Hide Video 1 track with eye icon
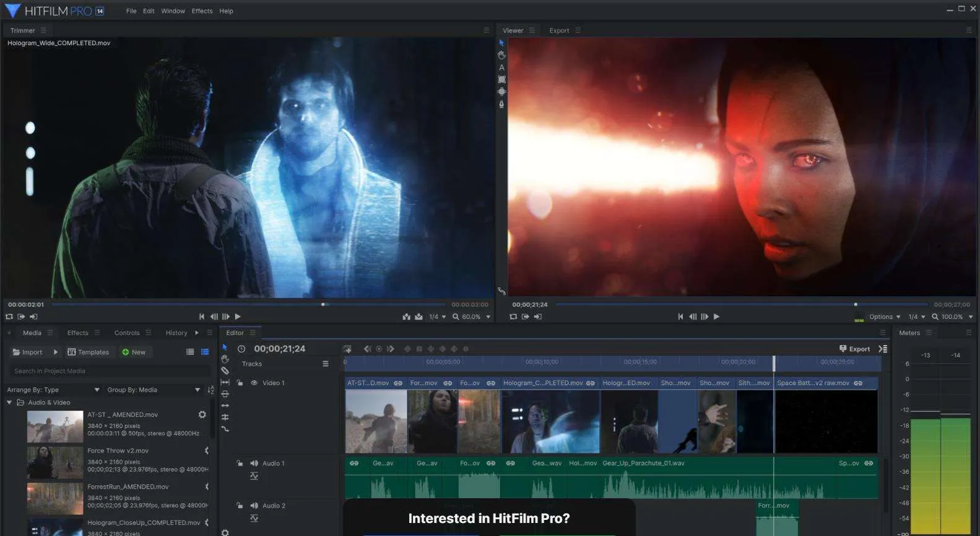The width and height of the screenshot is (980, 536). tap(254, 383)
